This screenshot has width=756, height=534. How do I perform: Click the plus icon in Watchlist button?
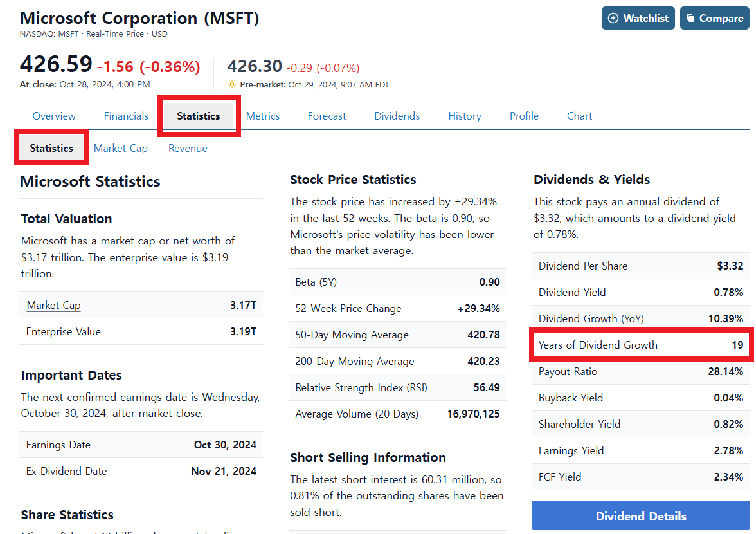pos(613,18)
